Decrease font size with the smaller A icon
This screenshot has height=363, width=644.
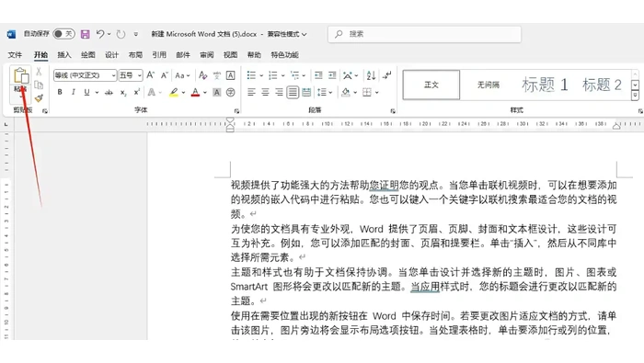click(165, 75)
